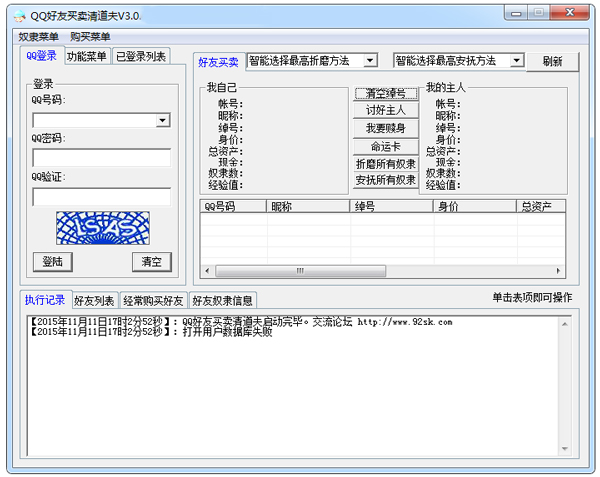
Task: Open the 购买菜单 menu
Action: [x=90, y=37]
